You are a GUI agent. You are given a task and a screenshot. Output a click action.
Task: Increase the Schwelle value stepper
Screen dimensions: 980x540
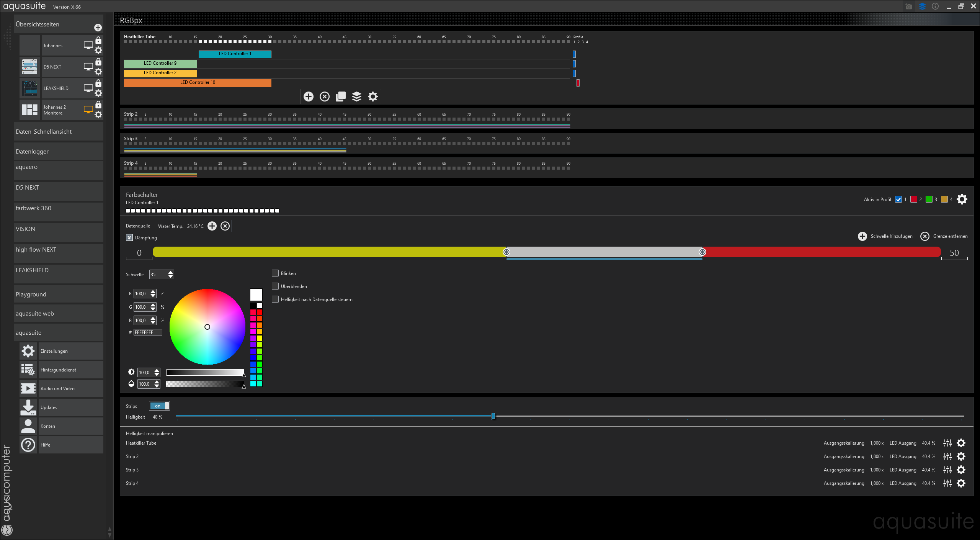tap(171, 272)
